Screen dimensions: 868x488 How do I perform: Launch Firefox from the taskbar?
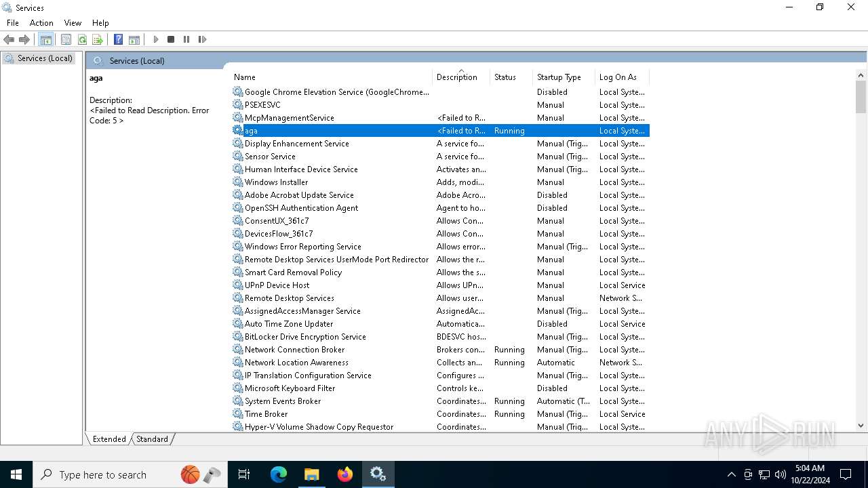[x=344, y=474]
